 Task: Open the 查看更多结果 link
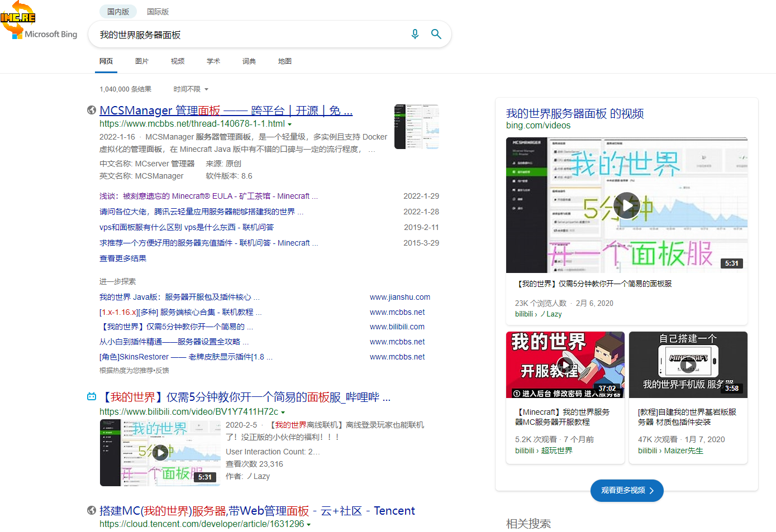[123, 258]
